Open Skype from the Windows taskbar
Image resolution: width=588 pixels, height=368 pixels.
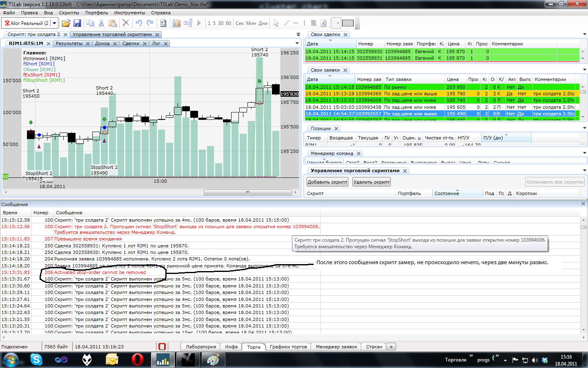[36, 360]
